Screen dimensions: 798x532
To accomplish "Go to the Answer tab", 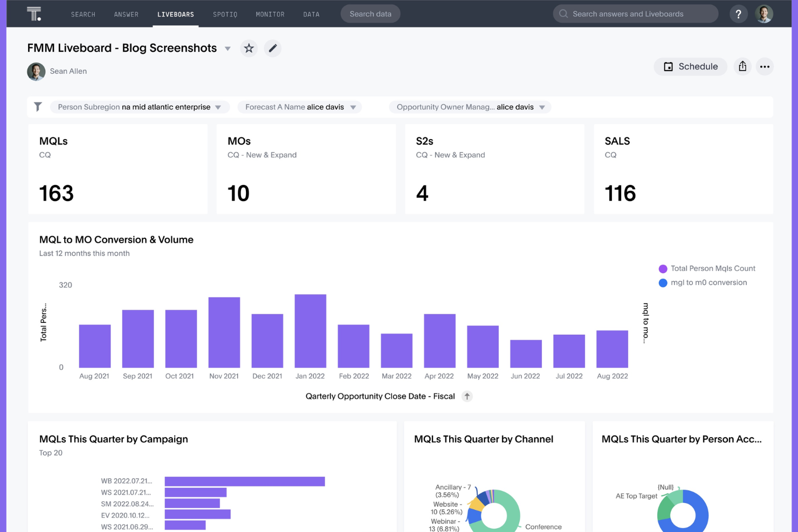I will (126, 15).
